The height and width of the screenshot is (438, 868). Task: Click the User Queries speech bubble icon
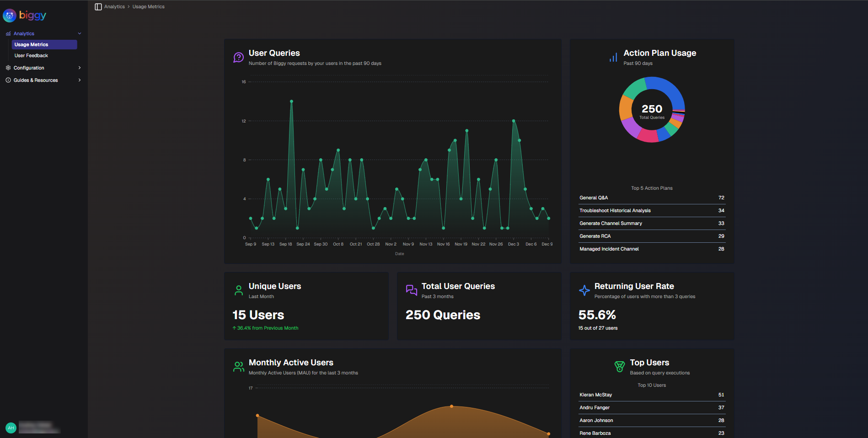tap(238, 57)
